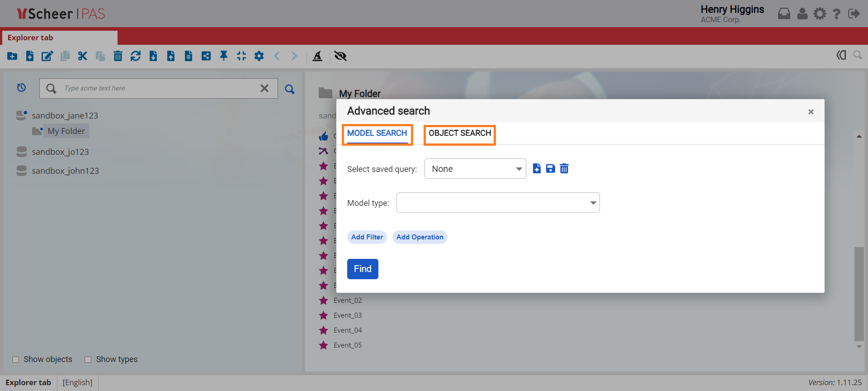Viewport: 868px width, 391px height.
Task: Clear the explorer search text with X
Action: pos(264,88)
